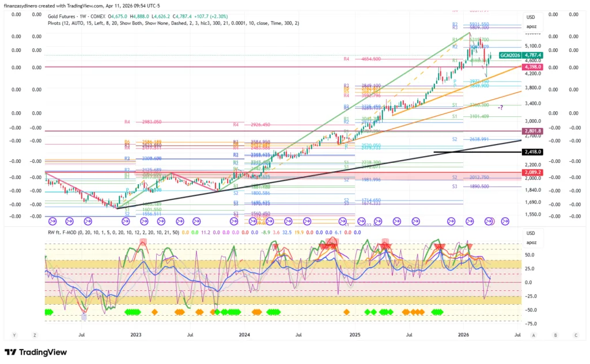Click the GCM2026 contract price label
The image size is (590, 364).
510,55
